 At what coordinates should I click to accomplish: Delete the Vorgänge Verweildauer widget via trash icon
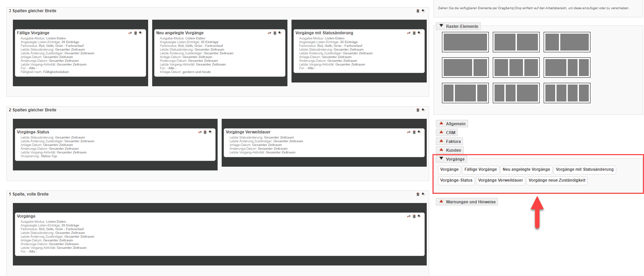click(414, 132)
